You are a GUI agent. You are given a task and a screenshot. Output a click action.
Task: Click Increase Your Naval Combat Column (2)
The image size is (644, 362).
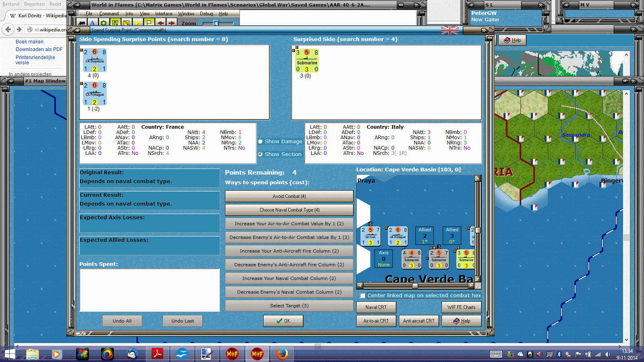(x=289, y=278)
